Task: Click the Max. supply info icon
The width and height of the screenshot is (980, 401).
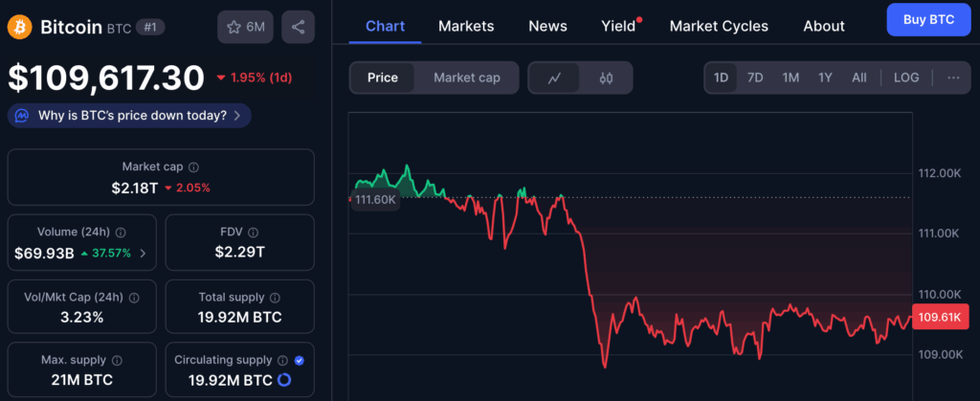Action: coord(117,361)
